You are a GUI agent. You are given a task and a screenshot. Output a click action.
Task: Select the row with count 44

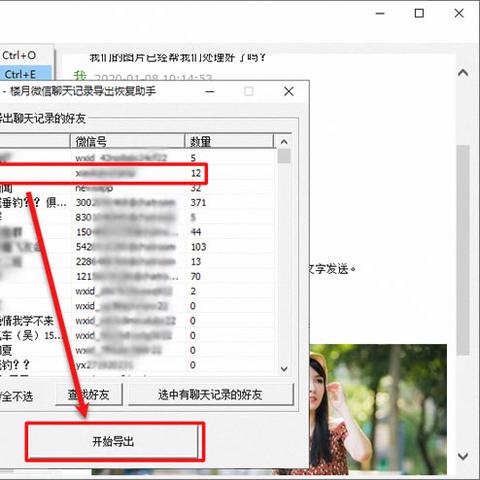point(137,232)
